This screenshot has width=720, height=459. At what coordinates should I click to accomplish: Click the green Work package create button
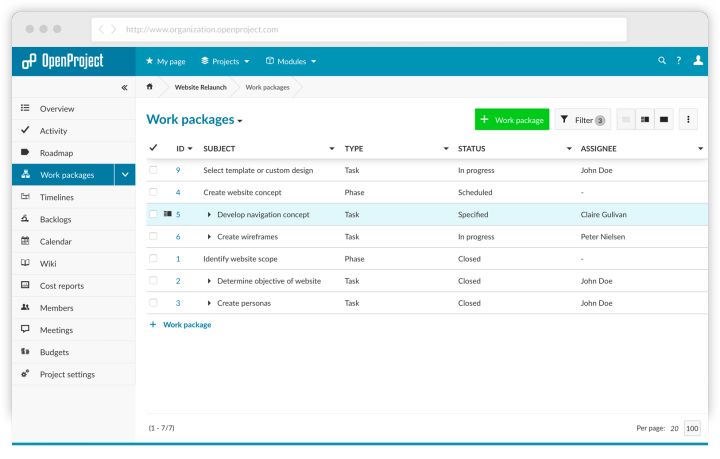pyautogui.click(x=512, y=120)
